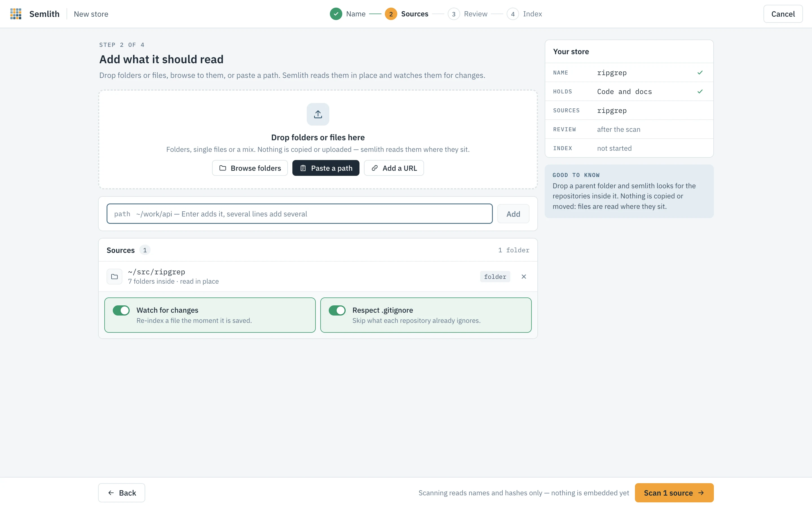Screen dimensions: 812x508
Task: Click Semlith brand name
Action: pos(44,14)
